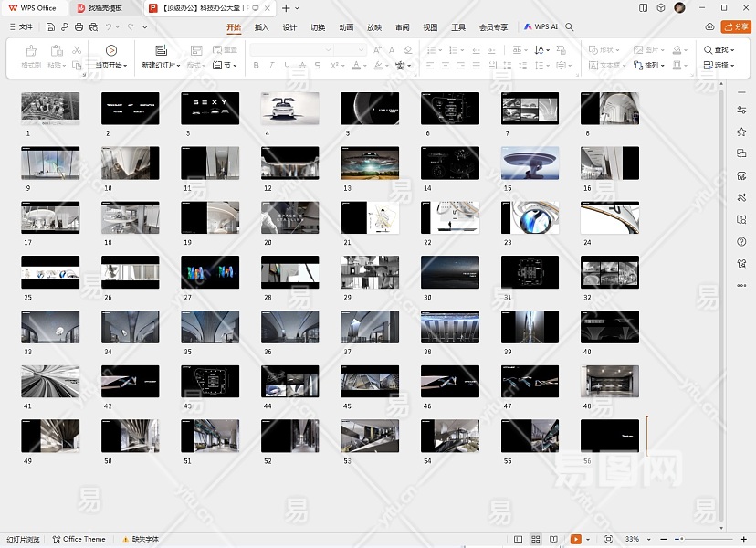This screenshot has width=756, height=548.
Task: Switch to normal view in status bar
Action: pyautogui.click(x=519, y=539)
